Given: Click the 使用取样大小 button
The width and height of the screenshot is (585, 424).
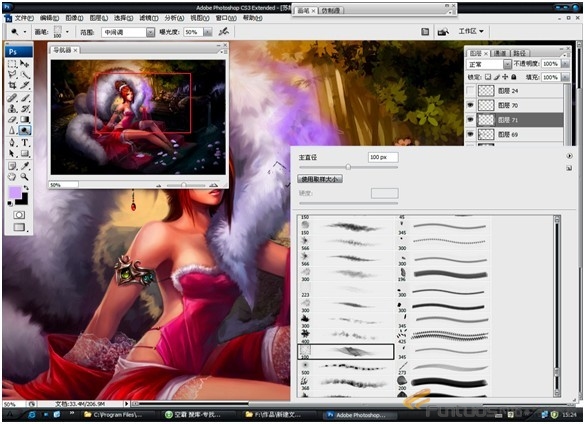Looking at the screenshot, I should point(320,179).
